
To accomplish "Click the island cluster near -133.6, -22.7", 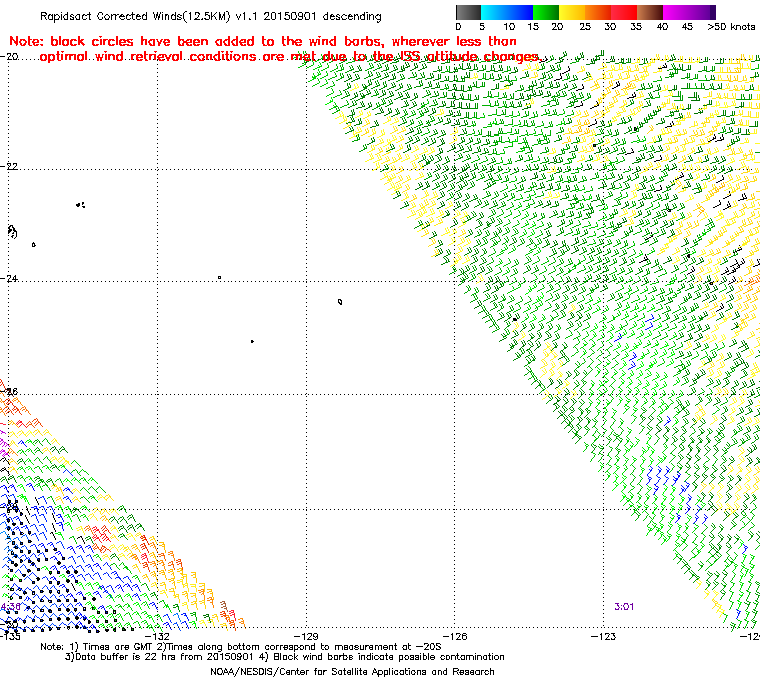I will click(x=80, y=205).
